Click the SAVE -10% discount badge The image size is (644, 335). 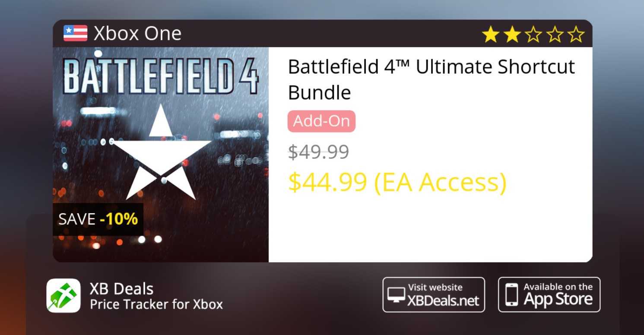tap(98, 219)
